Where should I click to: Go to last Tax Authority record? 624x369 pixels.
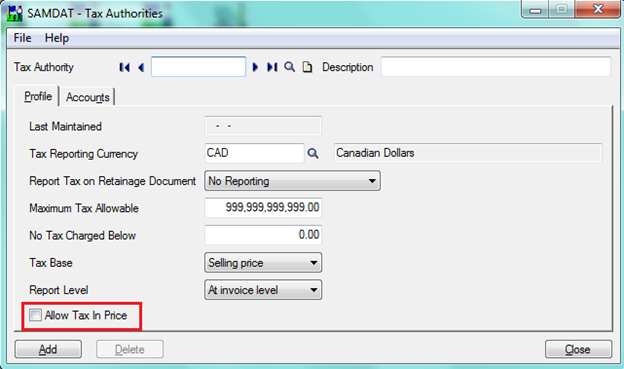pos(272,67)
